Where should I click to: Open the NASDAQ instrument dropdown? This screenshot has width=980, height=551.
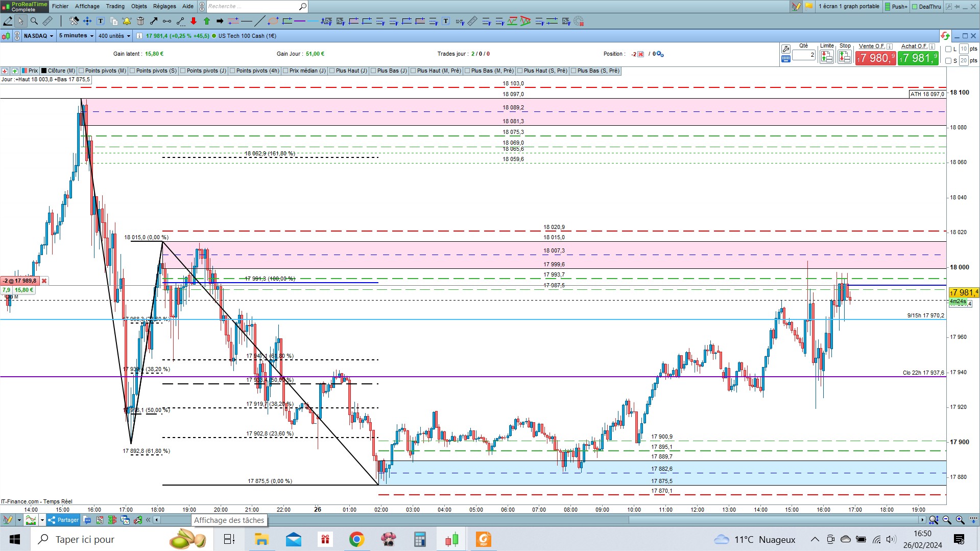38,36
